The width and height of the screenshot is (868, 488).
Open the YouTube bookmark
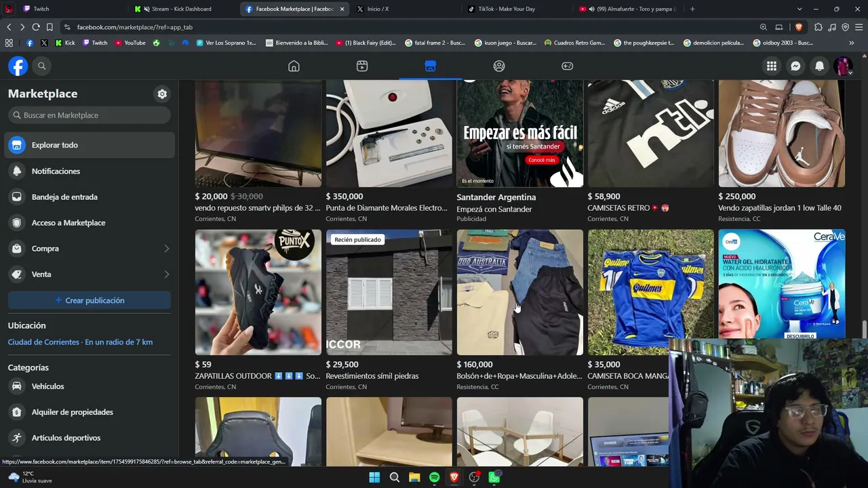130,43
